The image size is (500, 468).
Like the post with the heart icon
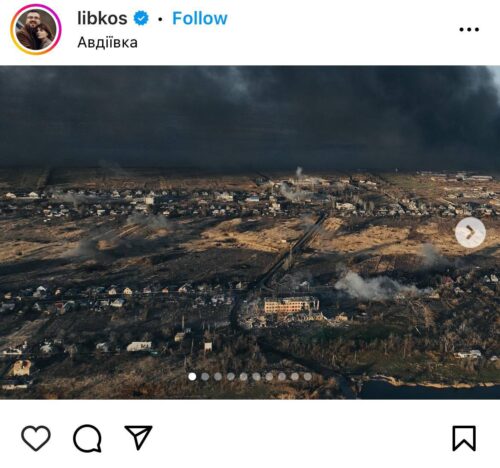pos(36,438)
